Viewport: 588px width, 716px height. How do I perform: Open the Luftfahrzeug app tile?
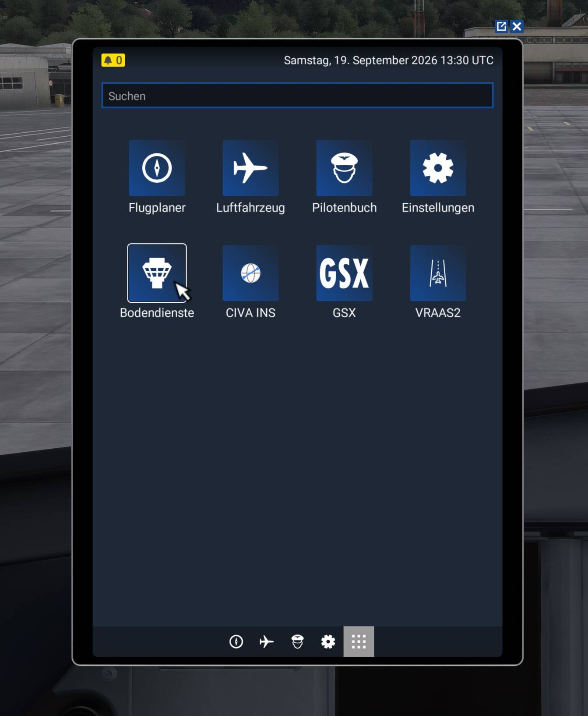[x=250, y=168]
